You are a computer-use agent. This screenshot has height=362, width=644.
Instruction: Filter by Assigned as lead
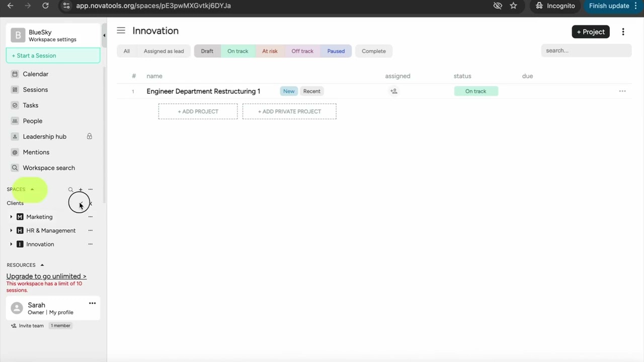pyautogui.click(x=164, y=51)
